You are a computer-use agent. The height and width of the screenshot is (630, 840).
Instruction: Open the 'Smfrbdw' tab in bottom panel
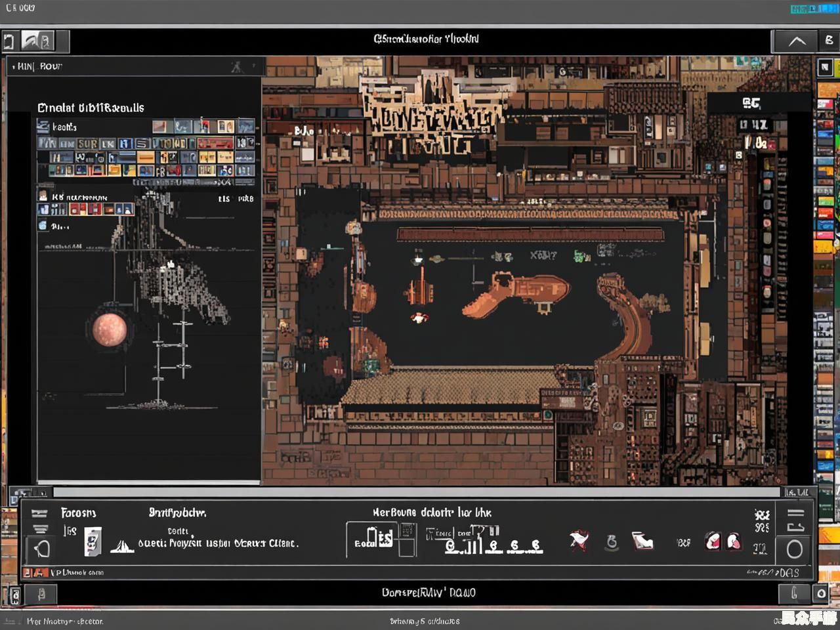pos(177,513)
